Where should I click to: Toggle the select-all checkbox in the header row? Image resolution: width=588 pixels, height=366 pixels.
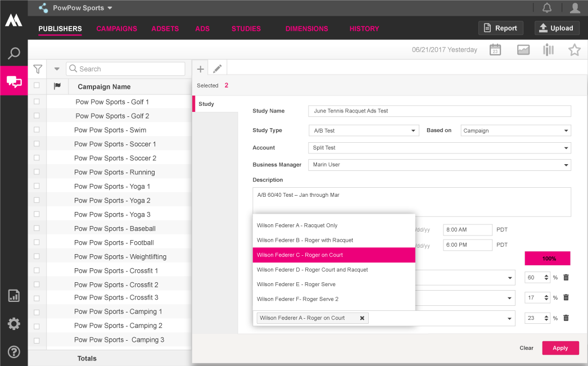click(x=37, y=86)
